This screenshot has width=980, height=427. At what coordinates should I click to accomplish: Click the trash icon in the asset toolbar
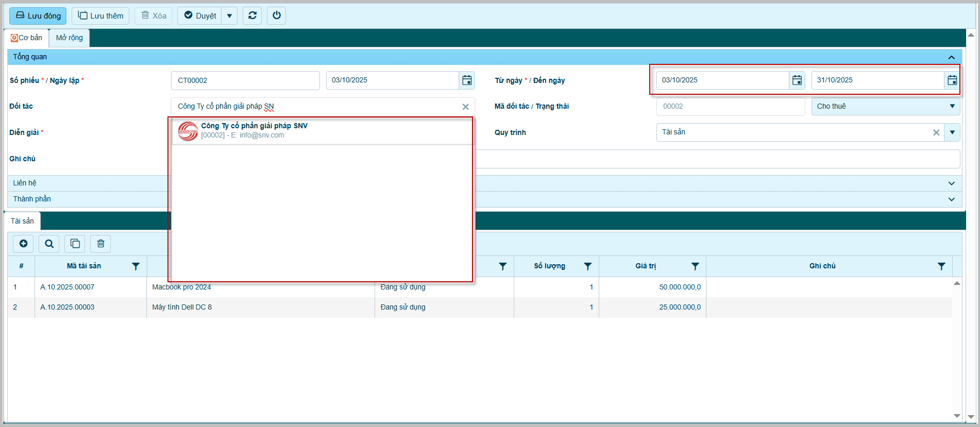(x=101, y=244)
